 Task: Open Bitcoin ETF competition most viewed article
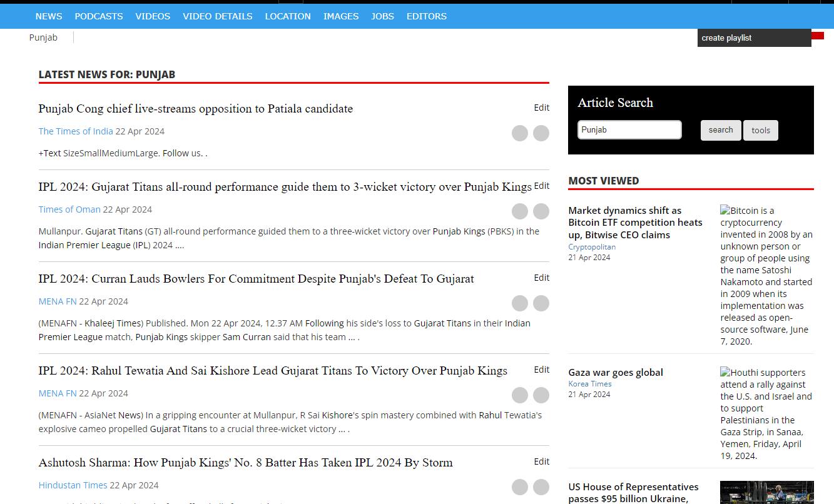[x=635, y=223]
